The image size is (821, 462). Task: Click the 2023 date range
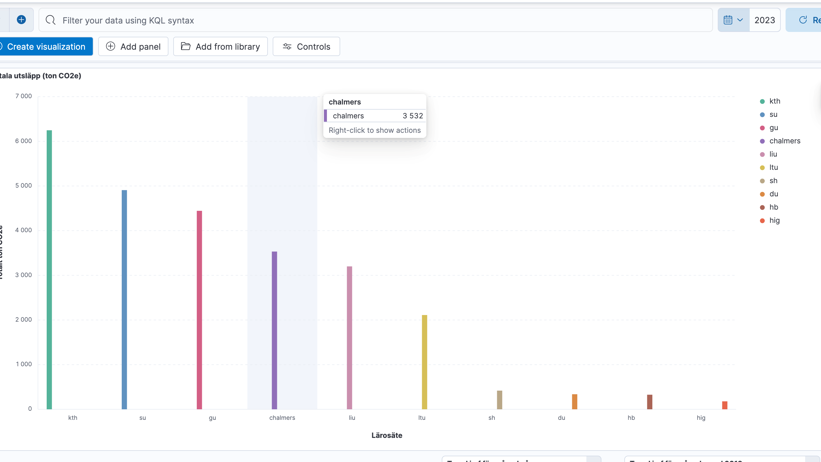tap(764, 20)
